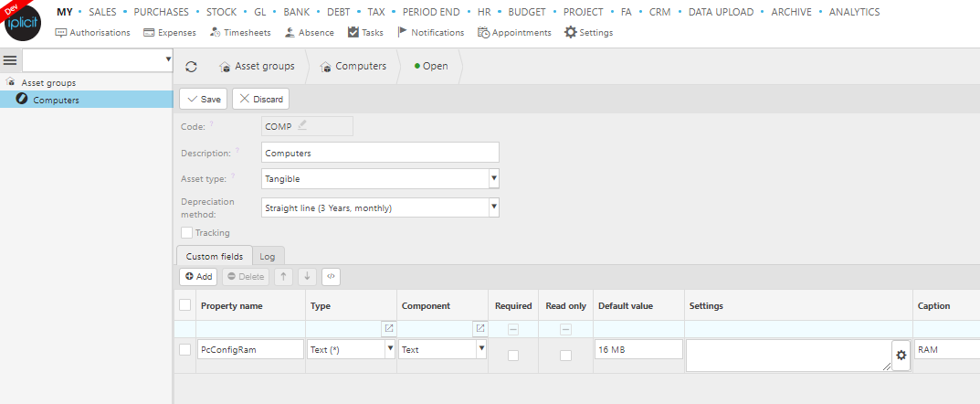This screenshot has height=404, width=980.
Task: Go to the Asset groups breadcrumb
Action: (257, 66)
